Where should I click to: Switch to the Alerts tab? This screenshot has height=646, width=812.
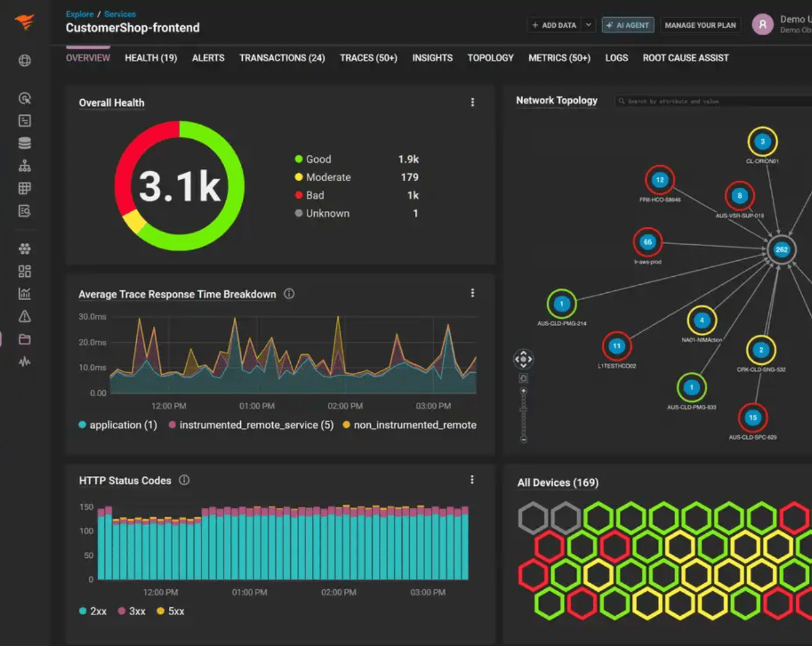208,57
